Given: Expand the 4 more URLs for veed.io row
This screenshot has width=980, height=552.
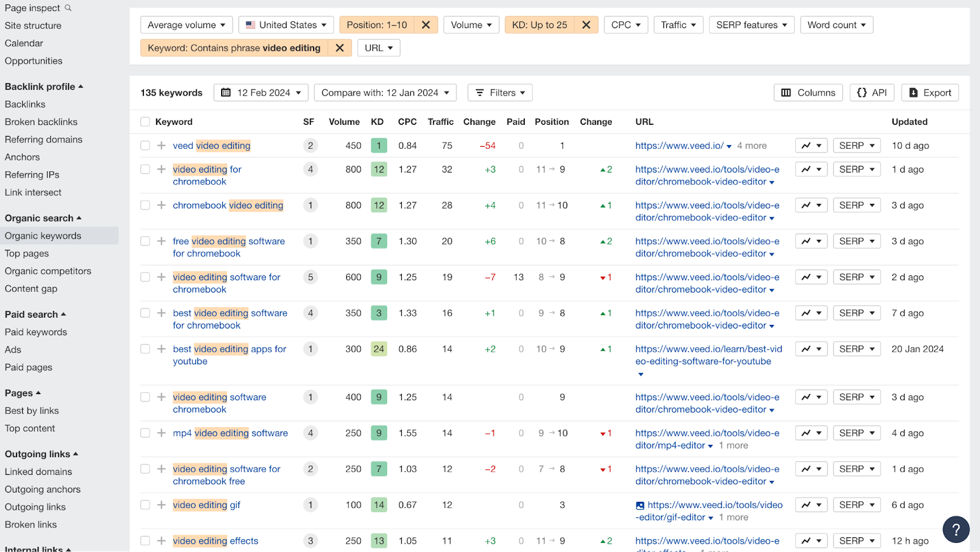Looking at the screenshot, I should [x=752, y=146].
